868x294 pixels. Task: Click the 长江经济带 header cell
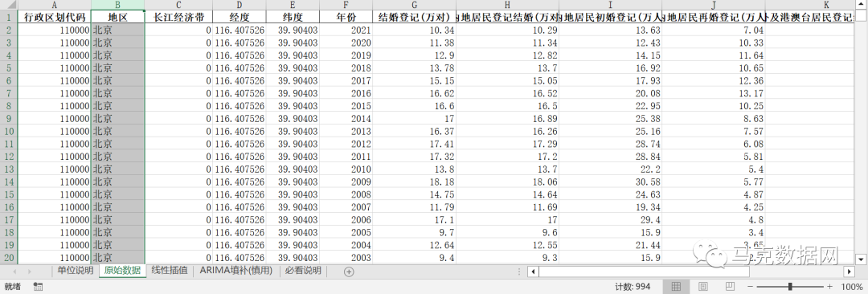178,17
